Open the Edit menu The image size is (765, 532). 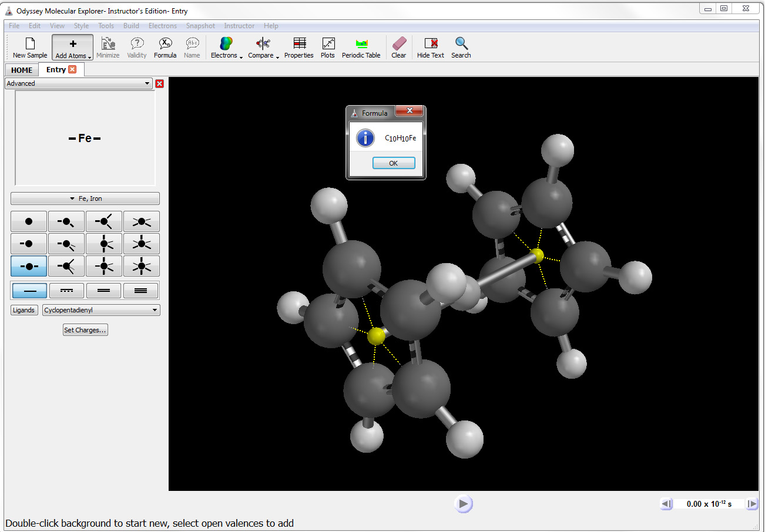click(35, 26)
